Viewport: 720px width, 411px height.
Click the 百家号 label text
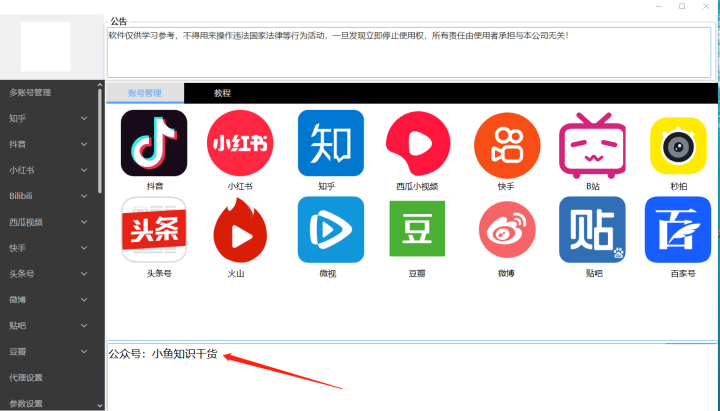pyautogui.click(x=683, y=273)
